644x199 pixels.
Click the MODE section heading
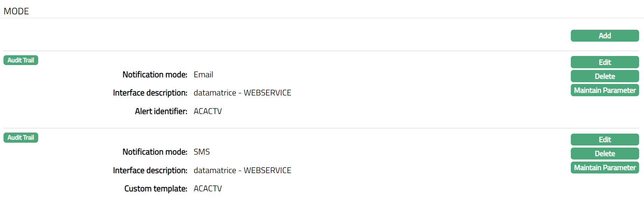click(16, 11)
